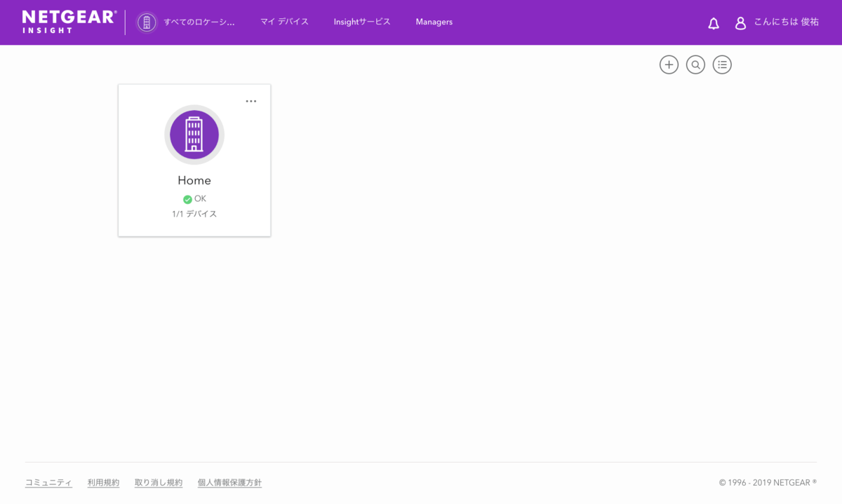This screenshot has height=504, width=842.
Task: Open the コミュニティ footer link
Action: 48,482
